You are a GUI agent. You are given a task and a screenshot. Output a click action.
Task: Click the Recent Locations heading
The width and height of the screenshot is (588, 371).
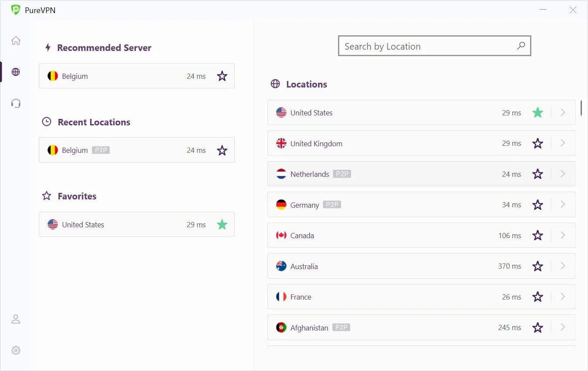[94, 122]
